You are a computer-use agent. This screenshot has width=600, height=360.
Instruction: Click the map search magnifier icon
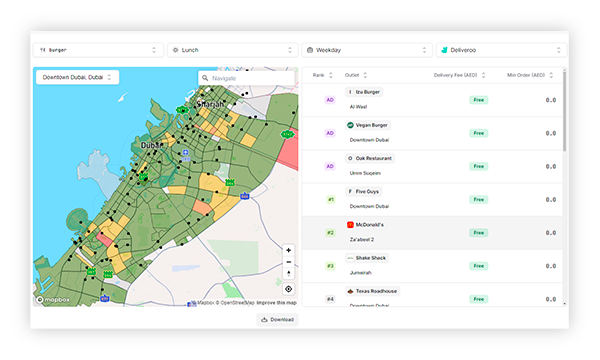click(x=205, y=78)
